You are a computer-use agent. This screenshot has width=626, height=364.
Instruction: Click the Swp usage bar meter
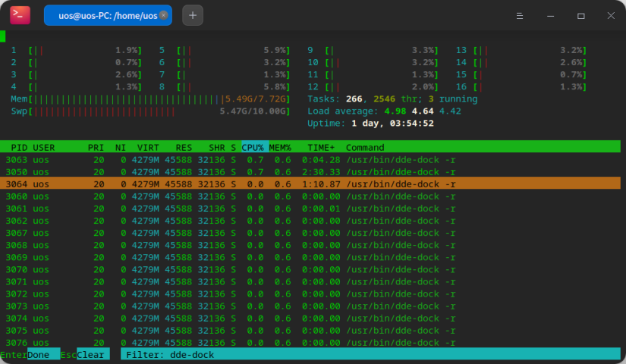click(150, 111)
